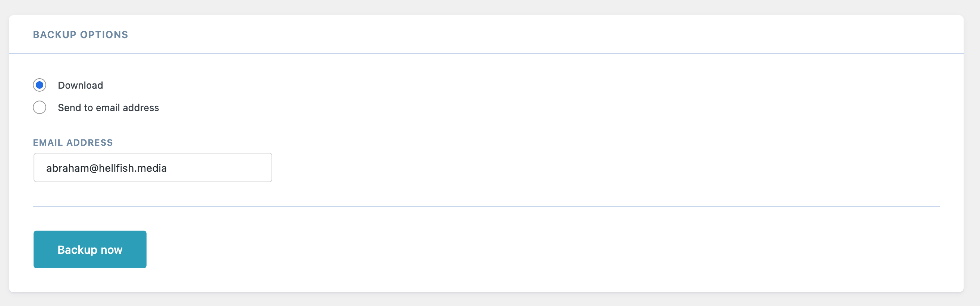The width and height of the screenshot is (980, 306).
Task: Click the Backup now button
Action: pos(90,249)
